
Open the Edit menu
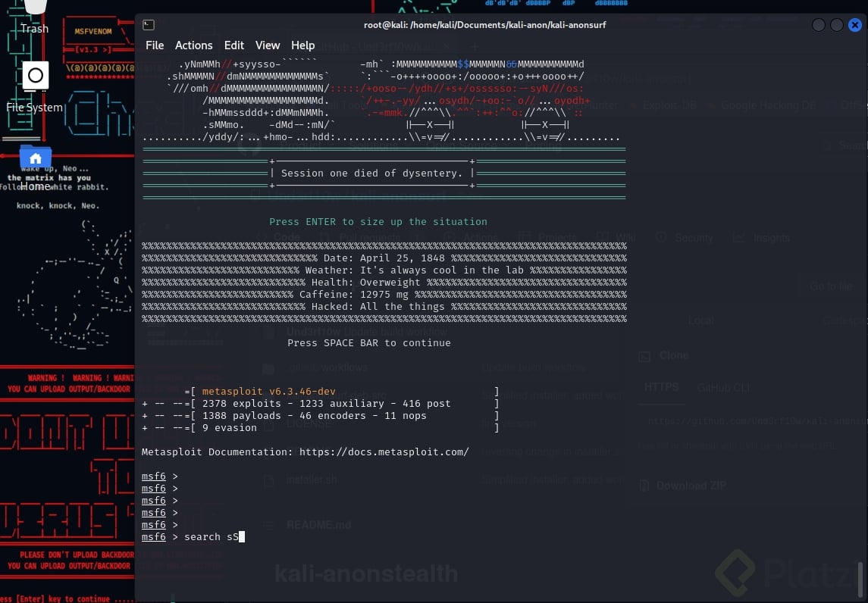[233, 45]
